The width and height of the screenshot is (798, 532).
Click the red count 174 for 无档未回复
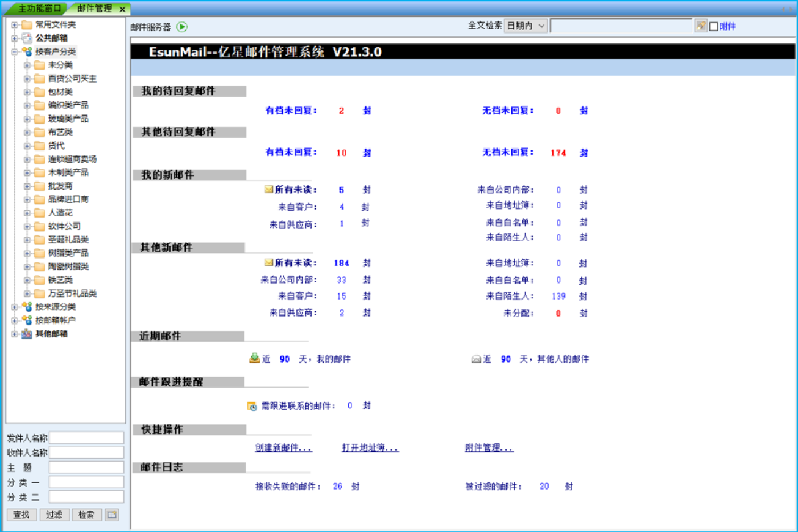click(x=558, y=152)
